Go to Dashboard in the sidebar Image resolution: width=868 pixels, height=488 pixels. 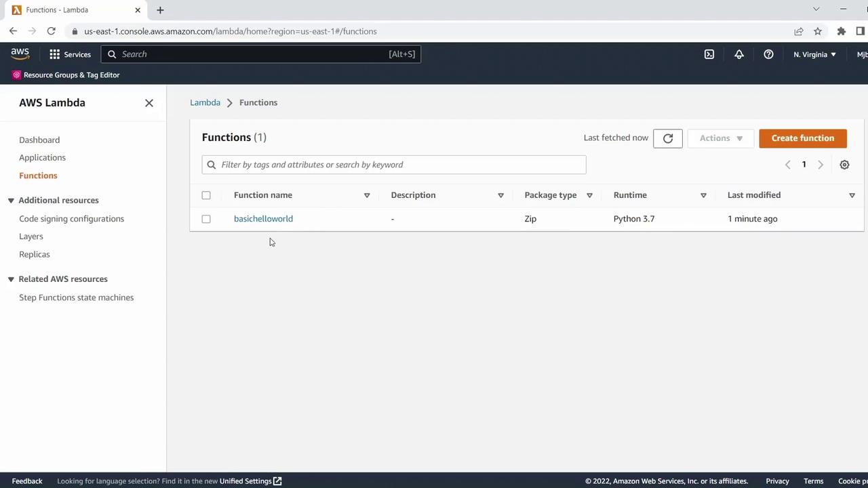(x=39, y=140)
